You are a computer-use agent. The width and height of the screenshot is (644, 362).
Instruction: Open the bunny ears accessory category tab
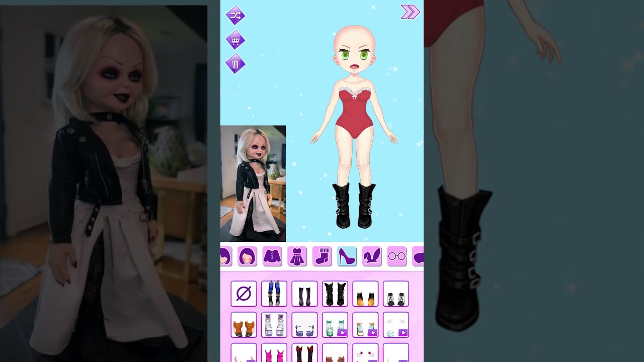372,256
